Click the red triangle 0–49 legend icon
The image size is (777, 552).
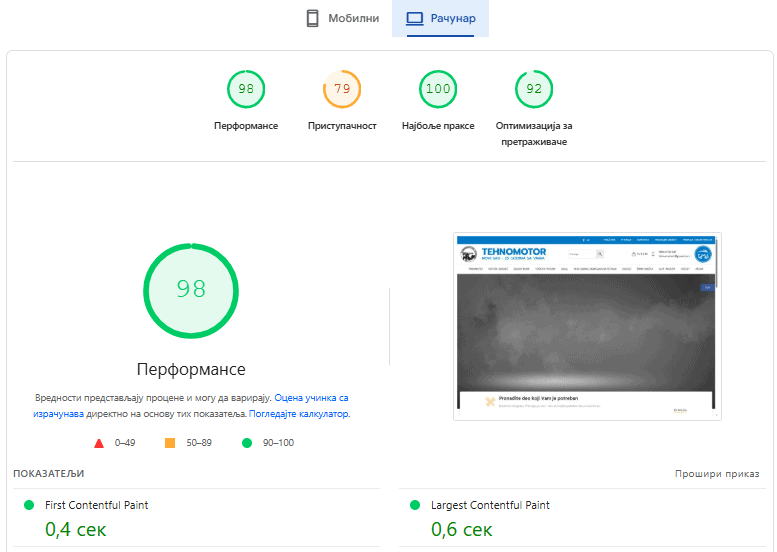pos(99,443)
